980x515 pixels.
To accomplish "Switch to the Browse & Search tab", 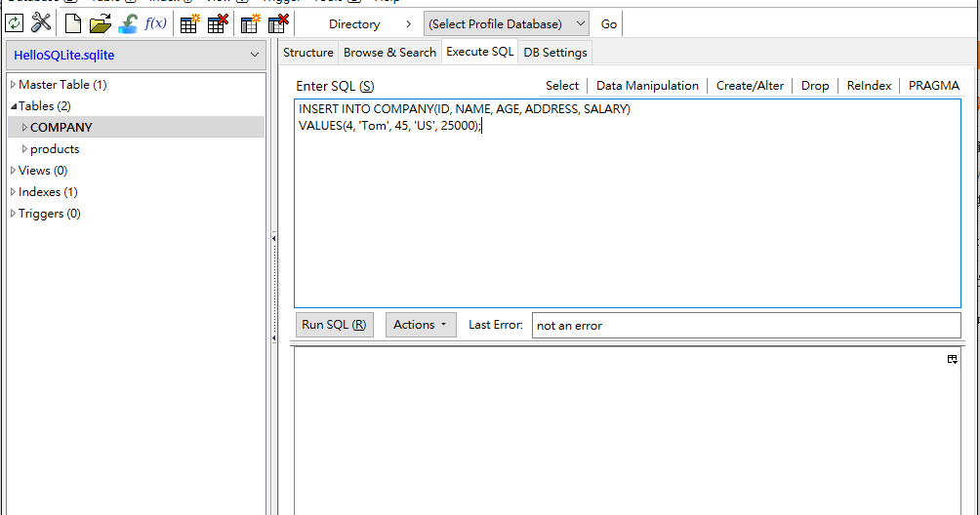I will [390, 53].
